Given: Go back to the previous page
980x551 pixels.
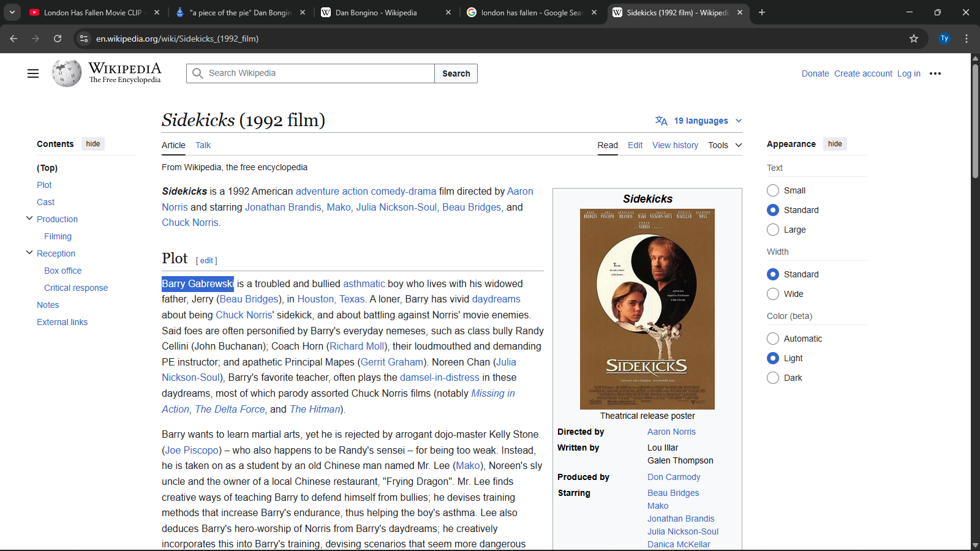Looking at the screenshot, I should tap(13, 39).
